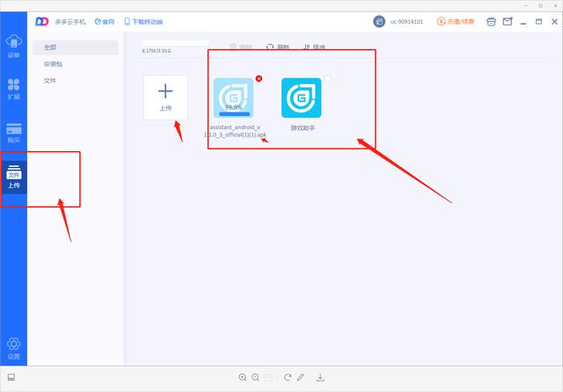Open the 设置 settings gear in sidebar
This screenshot has height=392, width=563.
click(14, 348)
